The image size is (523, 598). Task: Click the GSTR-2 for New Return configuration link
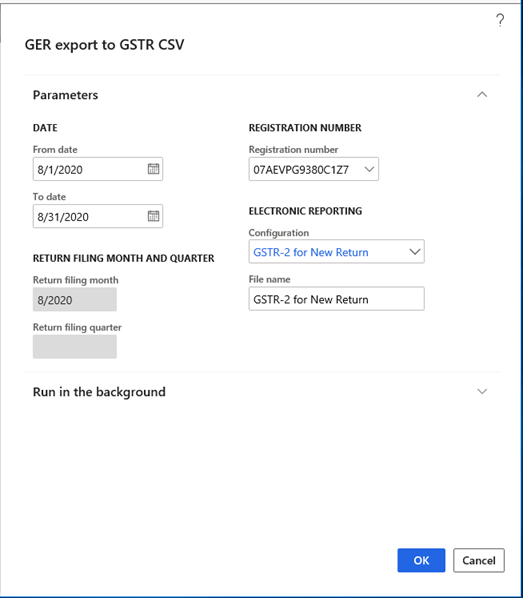(x=311, y=252)
